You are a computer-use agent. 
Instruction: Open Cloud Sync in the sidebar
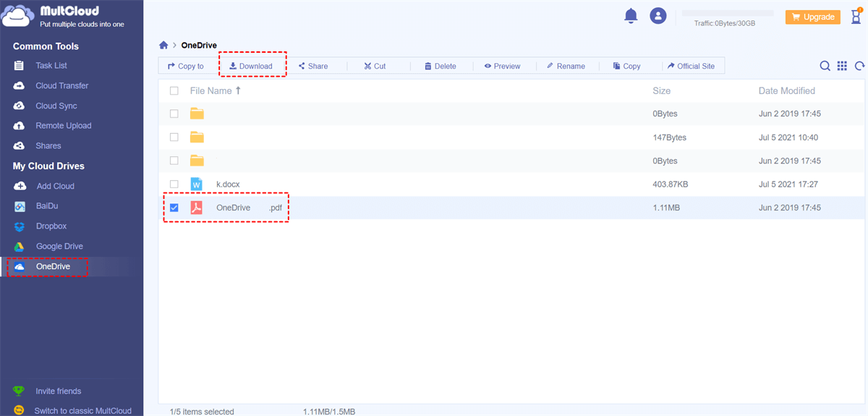(x=56, y=106)
